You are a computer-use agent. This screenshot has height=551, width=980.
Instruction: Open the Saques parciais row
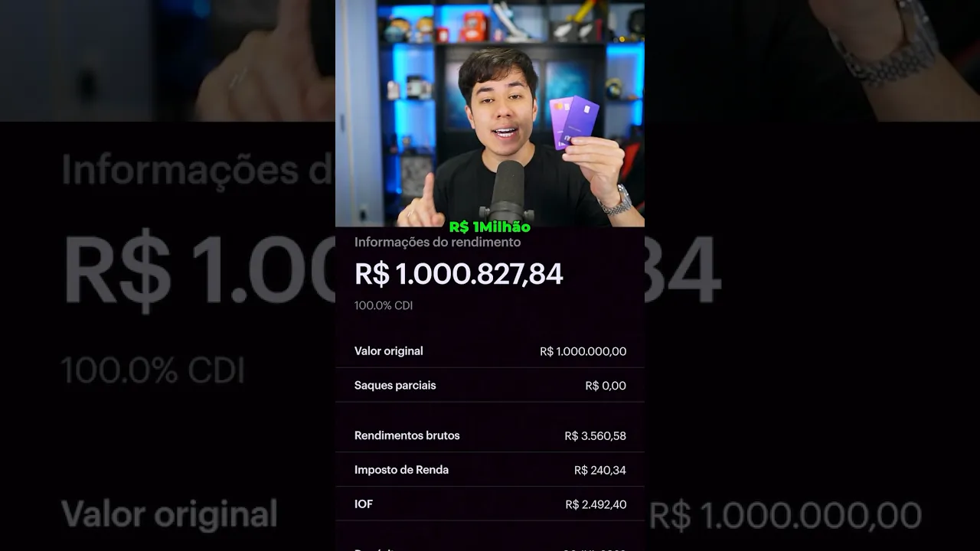click(x=490, y=385)
